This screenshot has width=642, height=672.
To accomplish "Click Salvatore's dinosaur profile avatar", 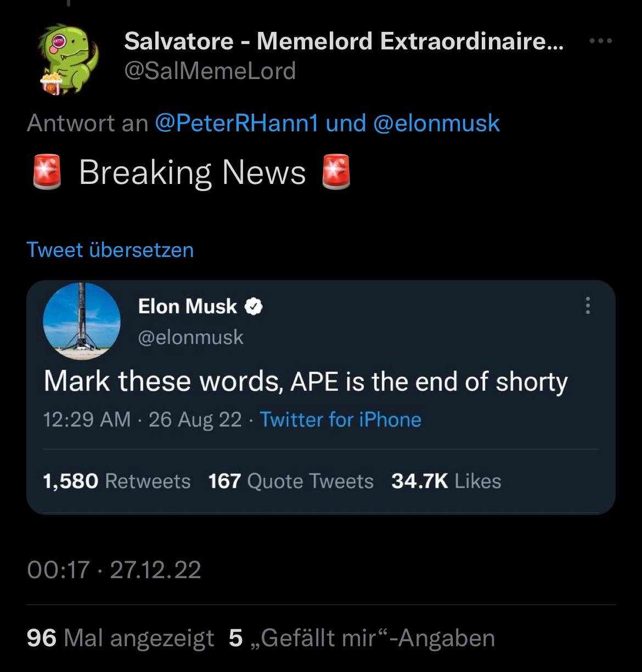I will [x=69, y=59].
